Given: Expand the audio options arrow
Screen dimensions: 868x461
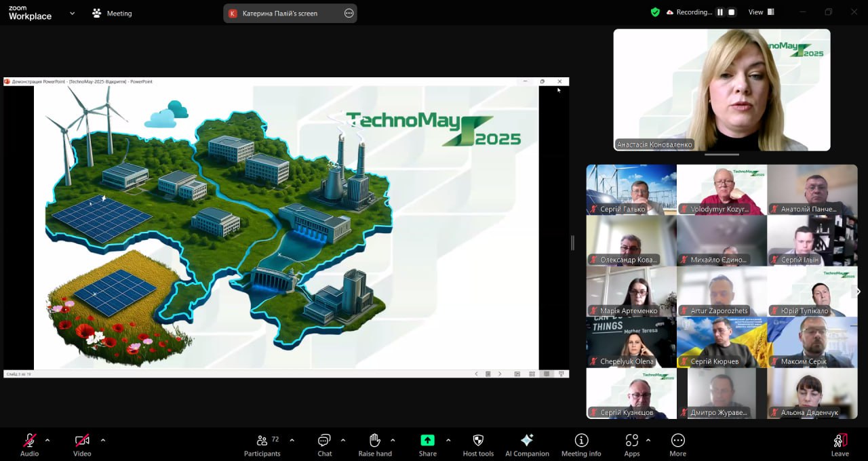Looking at the screenshot, I should click(x=47, y=440).
